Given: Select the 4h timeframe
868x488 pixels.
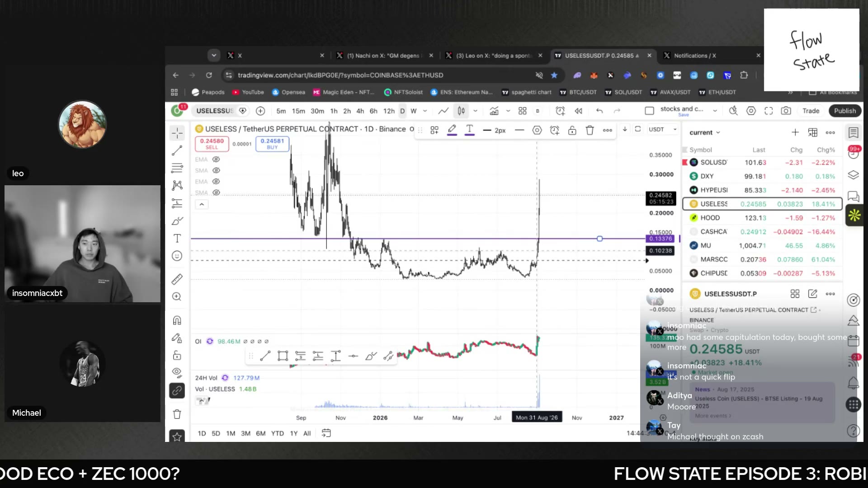Looking at the screenshot, I should coord(360,111).
